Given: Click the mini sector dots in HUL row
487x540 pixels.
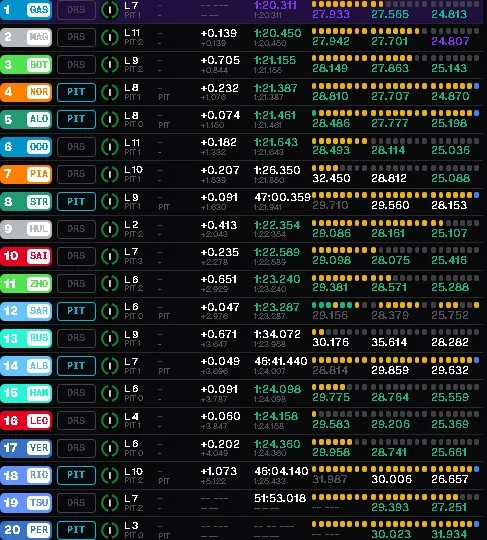Looking at the screenshot, I should pyautogui.click(x=395, y=223).
